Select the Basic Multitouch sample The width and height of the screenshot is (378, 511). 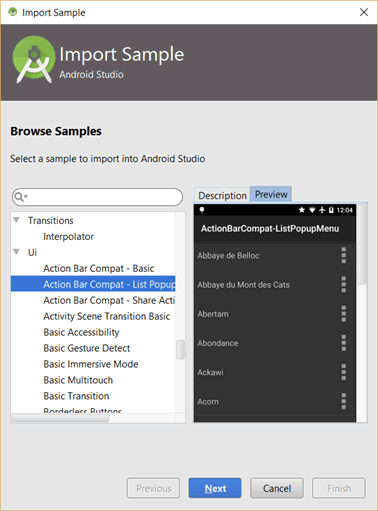(78, 380)
